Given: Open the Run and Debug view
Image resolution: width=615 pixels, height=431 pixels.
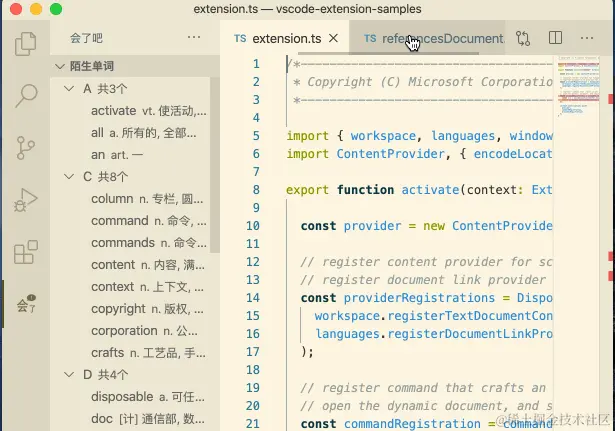Looking at the screenshot, I should click(x=25, y=200).
